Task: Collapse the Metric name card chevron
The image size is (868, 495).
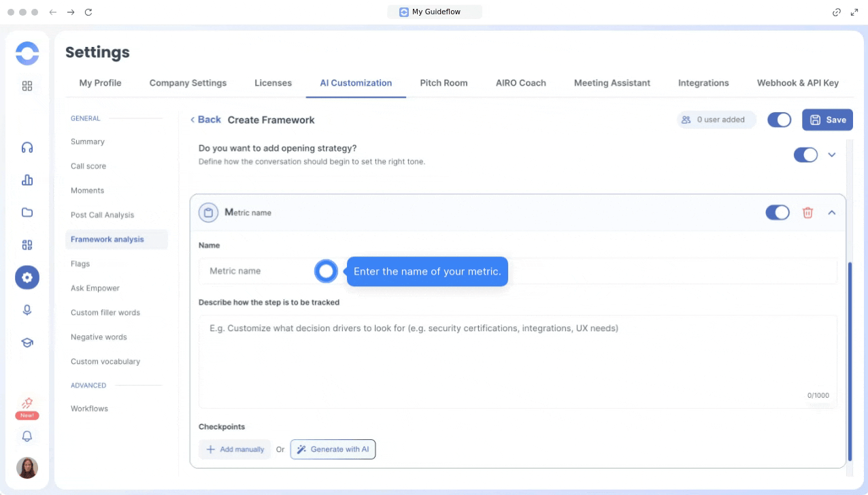Action: pyautogui.click(x=831, y=213)
